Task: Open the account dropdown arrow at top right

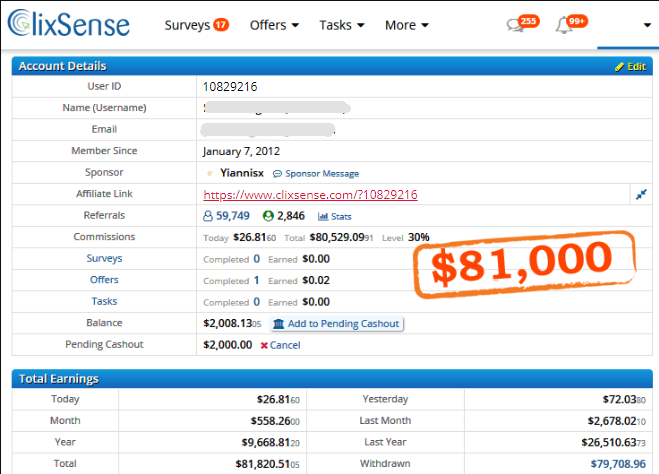Action: click(647, 25)
